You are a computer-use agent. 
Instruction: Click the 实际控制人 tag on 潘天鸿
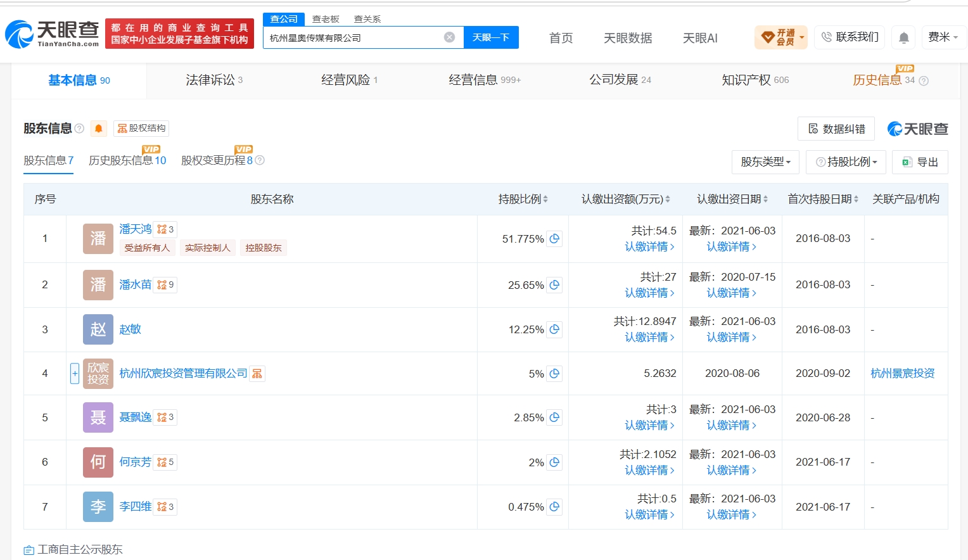click(x=208, y=248)
